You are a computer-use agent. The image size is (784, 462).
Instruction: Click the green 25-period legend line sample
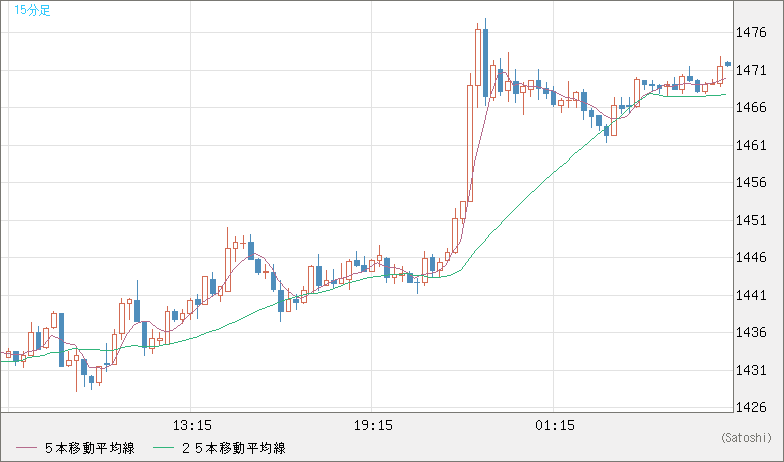163,448
